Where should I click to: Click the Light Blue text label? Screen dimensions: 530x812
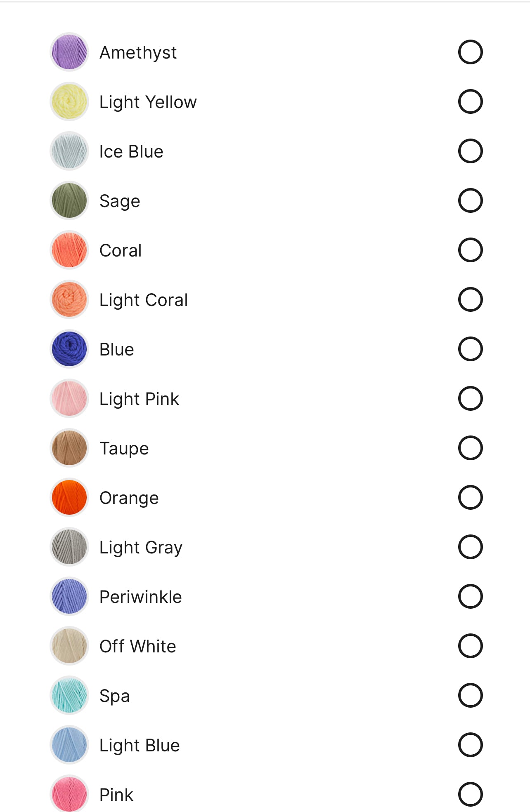pos(140,745)
